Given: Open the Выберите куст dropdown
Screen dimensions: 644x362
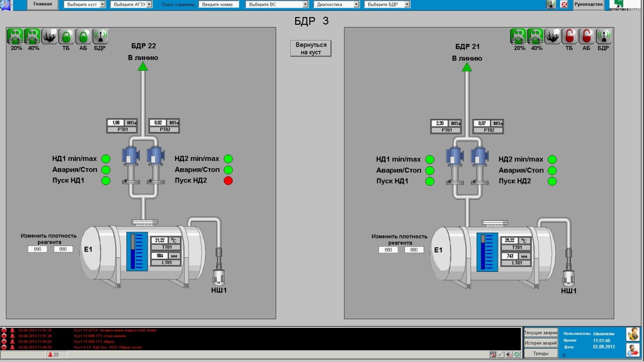Looking at the screenshot, I should (x=84, y=5).
